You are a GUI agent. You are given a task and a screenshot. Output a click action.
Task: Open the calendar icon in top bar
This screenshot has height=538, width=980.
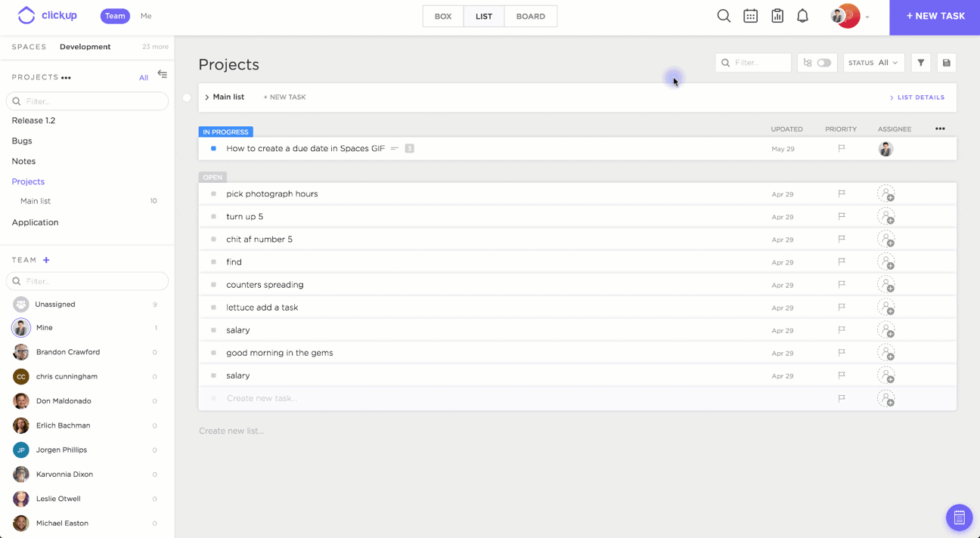(x=750, y=15)
